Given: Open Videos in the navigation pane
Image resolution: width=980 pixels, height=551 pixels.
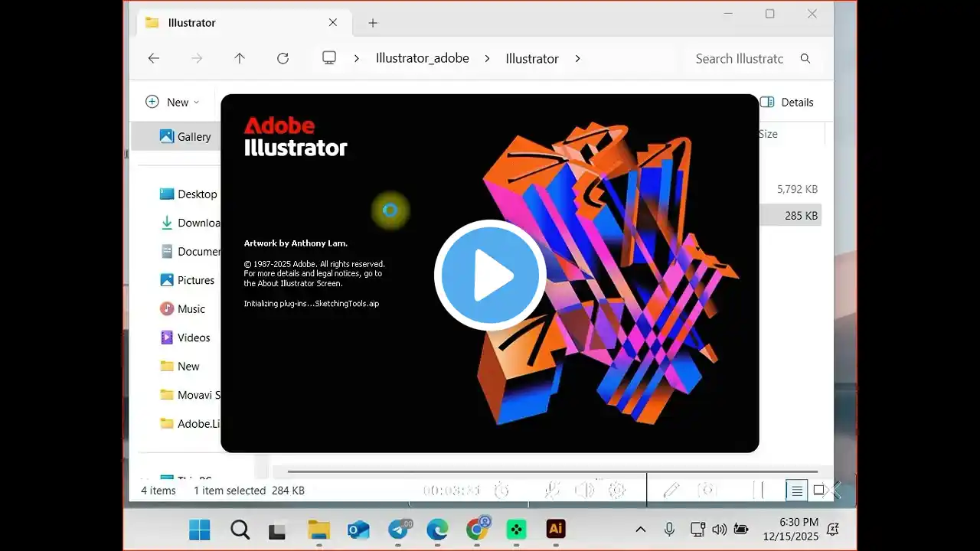Looking at the screenshot, I should pyautogui.click(x=185, y=337).
